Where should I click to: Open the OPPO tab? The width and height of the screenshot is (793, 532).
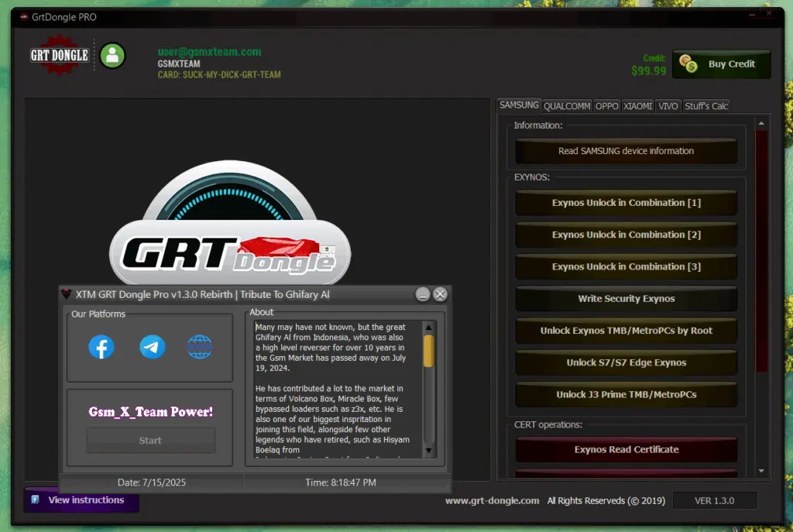pos(607,106)
